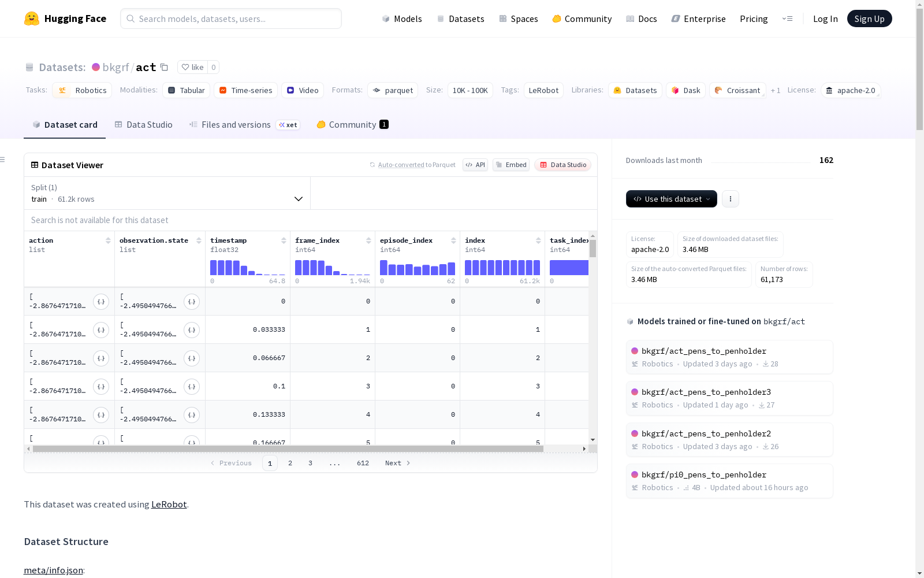The width and height of the screenshot is (924, 578).
Task: Click the Hugging Face logo icon
Action: [32, 18]
